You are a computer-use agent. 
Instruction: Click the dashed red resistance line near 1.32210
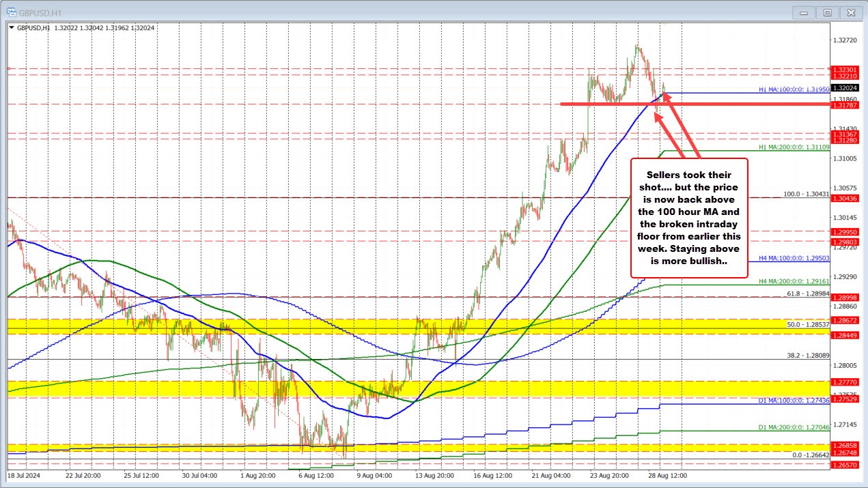pyautogui.click(x=410, y=75)
